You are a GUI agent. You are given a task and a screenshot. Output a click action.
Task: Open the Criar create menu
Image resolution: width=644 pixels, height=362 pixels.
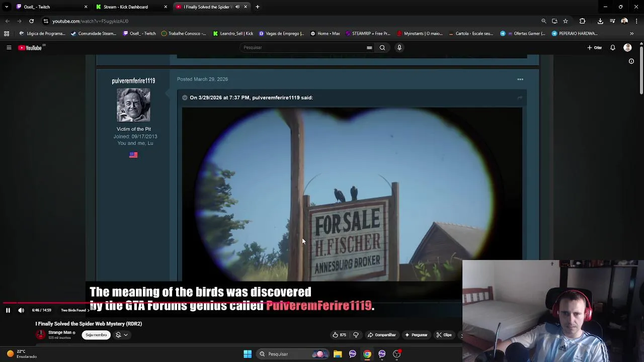point(594,48)
